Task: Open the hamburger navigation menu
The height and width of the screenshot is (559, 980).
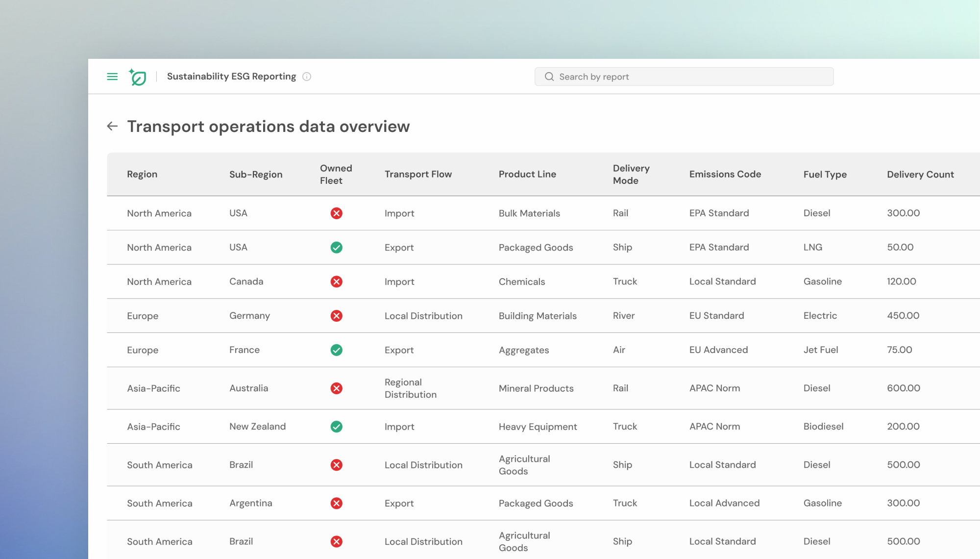Action: pyautogui.click(x=112, y=76)
